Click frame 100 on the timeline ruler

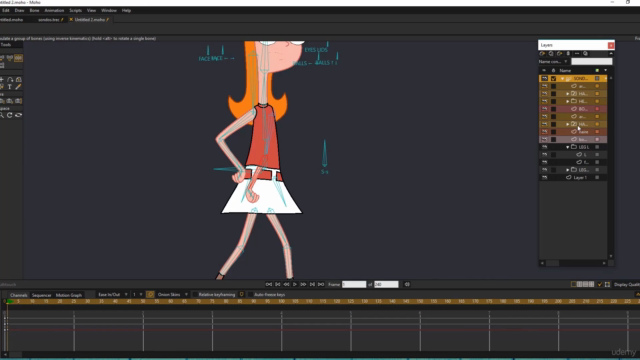282,302
